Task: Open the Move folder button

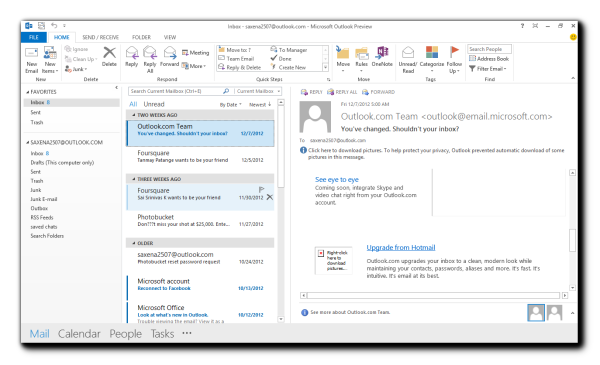Action: click(x=343, y=60)
